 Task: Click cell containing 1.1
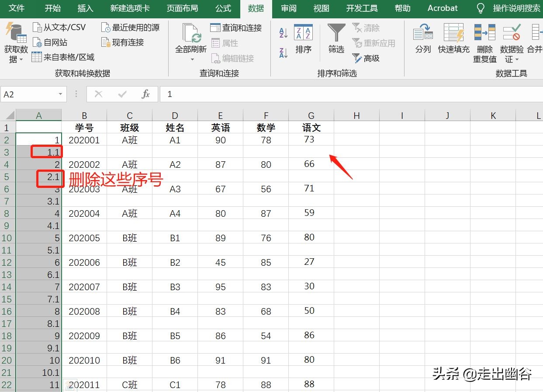point(39,152)
